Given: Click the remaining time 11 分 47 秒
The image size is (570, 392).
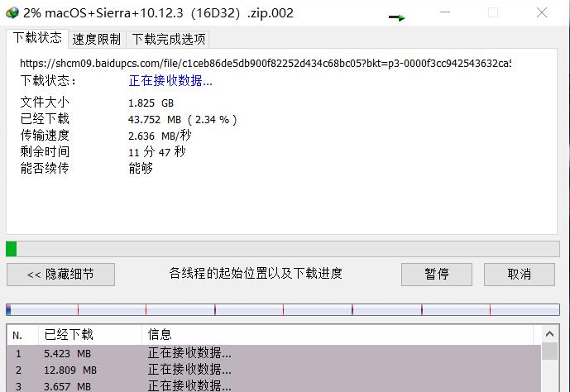Looking at the screenshot, I should coord(156,152).
